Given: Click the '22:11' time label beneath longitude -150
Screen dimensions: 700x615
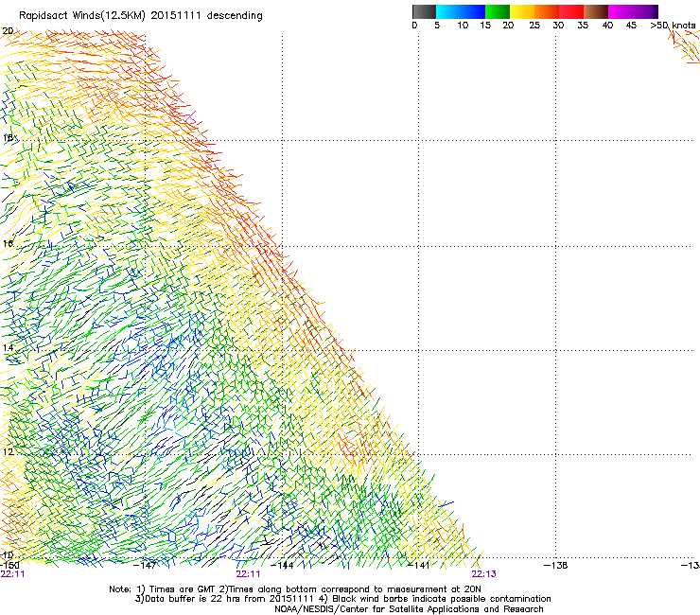Looking at the screenshot, I should coord(12,574).
